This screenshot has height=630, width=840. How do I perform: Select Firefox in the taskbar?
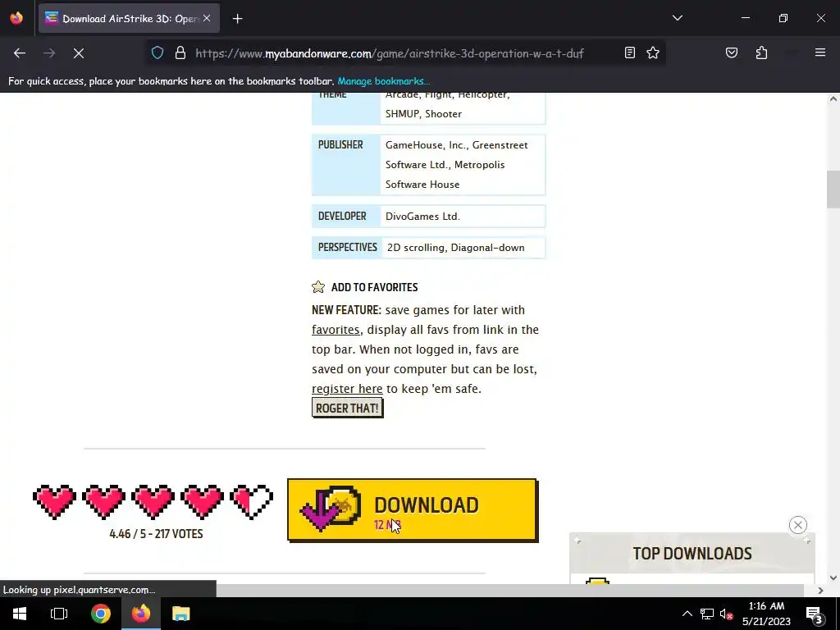point(141,614)
